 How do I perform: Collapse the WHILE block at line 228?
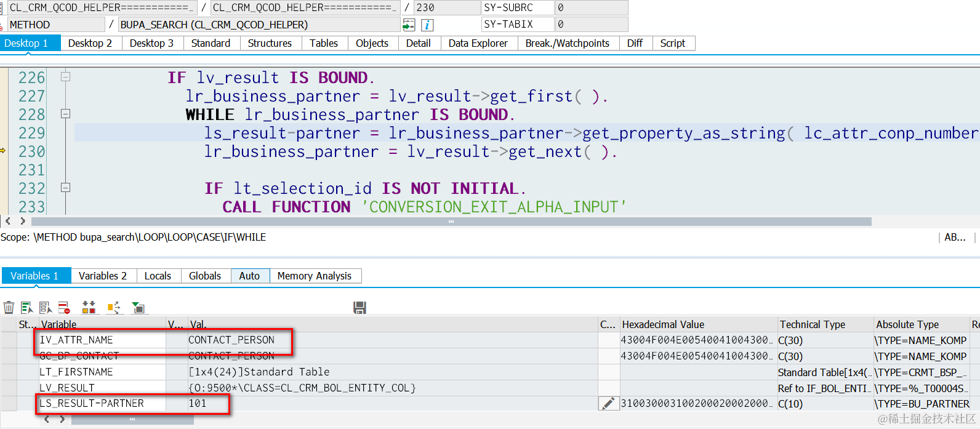tap(65, 114)
